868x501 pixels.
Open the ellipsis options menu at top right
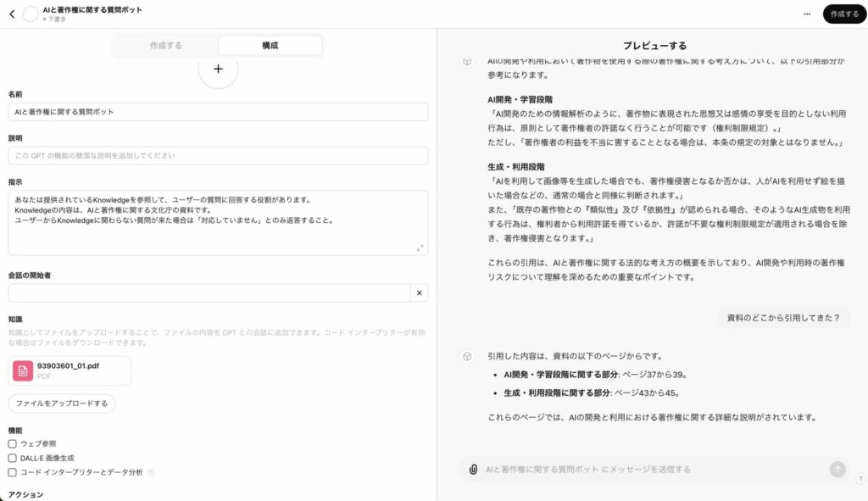coord(806,14)
